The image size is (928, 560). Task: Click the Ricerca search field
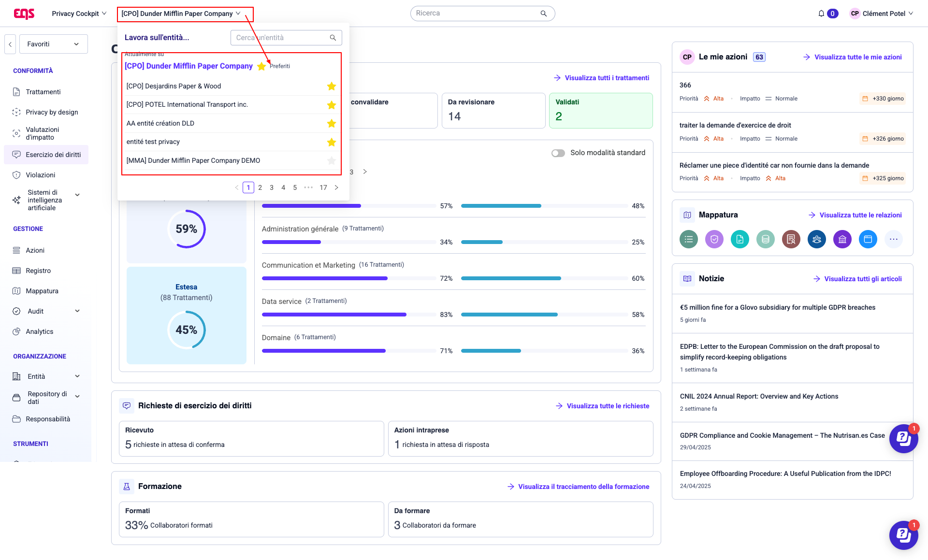[482, 14]
